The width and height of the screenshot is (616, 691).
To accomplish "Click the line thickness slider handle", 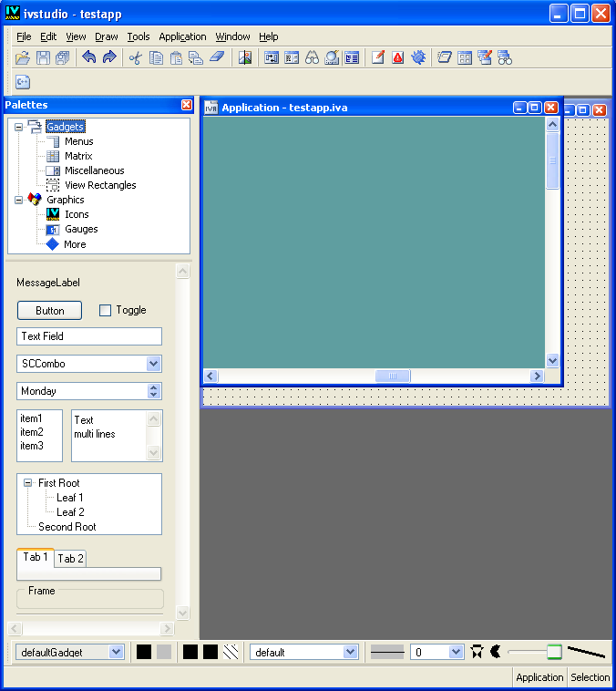I will (554, 652).
